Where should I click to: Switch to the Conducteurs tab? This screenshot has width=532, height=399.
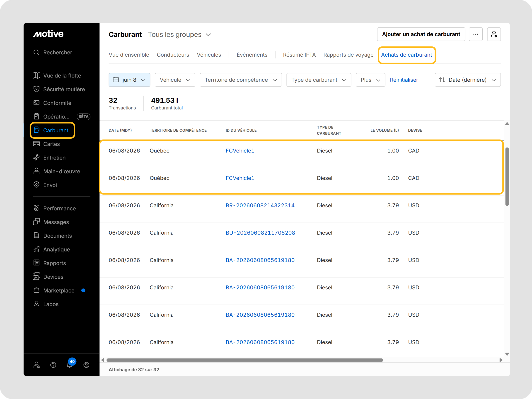point(173,55)
